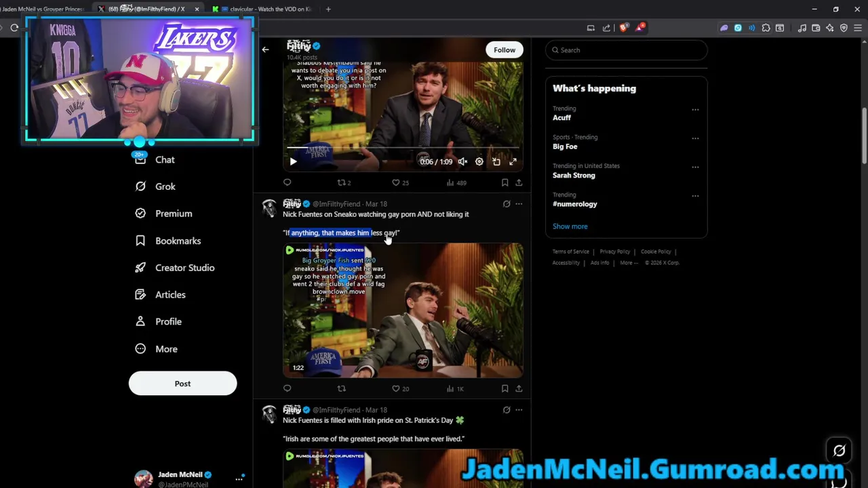The height and width of the screenshot is (488, 868).
Task: Open the Privacy Policy link
Action: pyautogui.click(x=615, y=251)
